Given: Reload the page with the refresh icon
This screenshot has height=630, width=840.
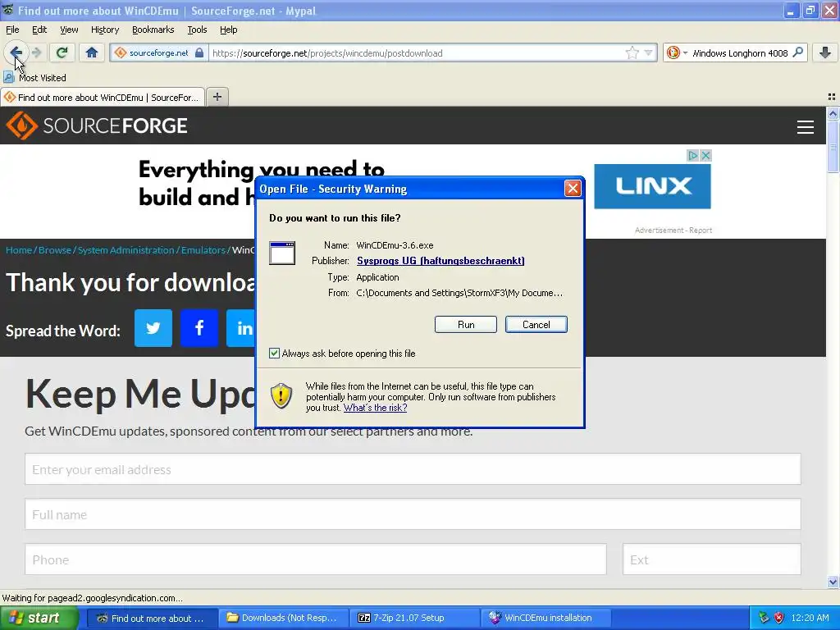Looking at the screenshot, I should point(62,52).
